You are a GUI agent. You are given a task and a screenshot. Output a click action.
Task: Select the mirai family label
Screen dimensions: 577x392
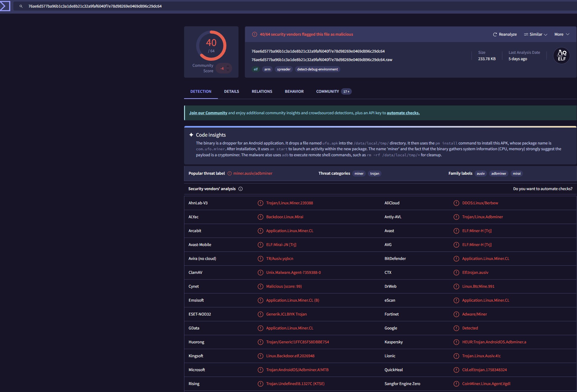coord(517,173)
